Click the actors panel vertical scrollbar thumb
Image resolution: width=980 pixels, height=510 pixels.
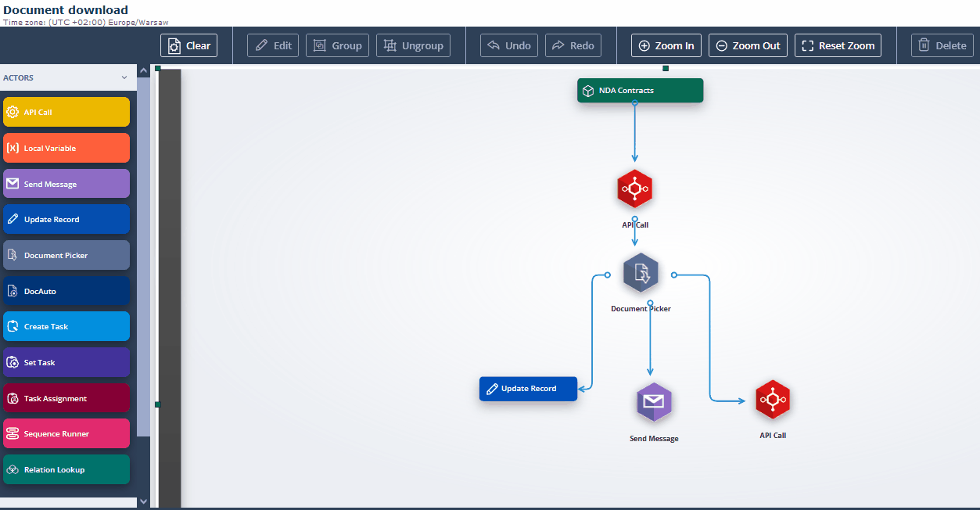pyautogui.click(x=143, y=257)
